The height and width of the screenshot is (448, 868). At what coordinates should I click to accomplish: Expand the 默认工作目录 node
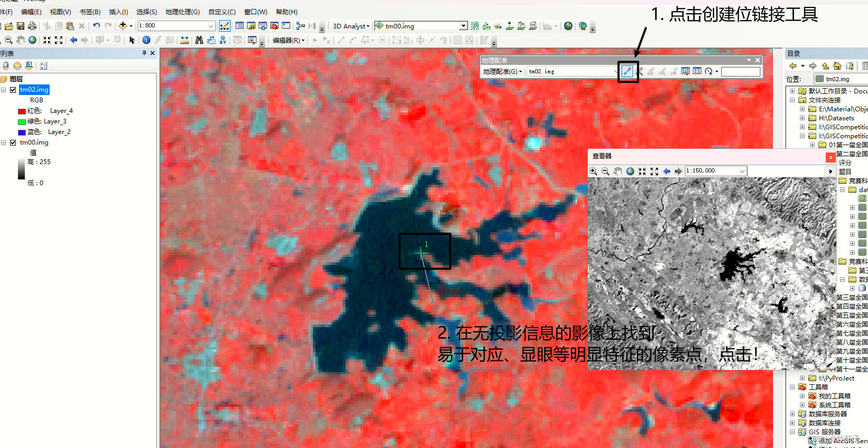click(792, 91)
